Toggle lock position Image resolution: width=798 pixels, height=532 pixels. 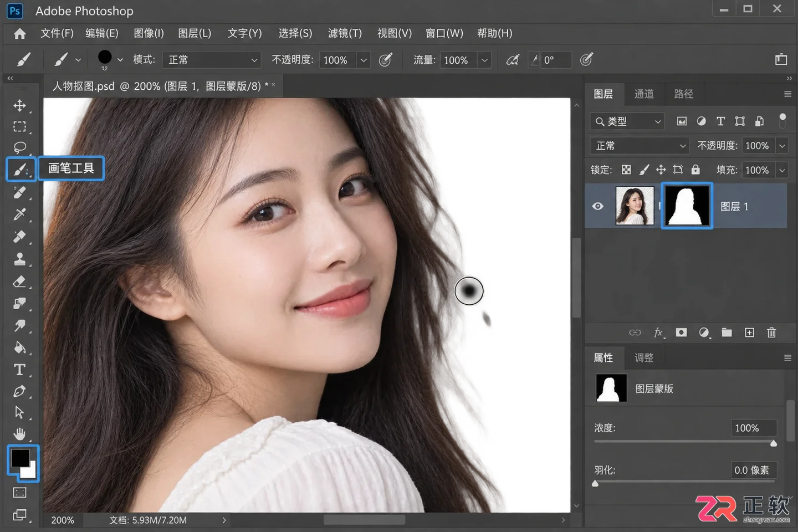(x=661, y=170)
